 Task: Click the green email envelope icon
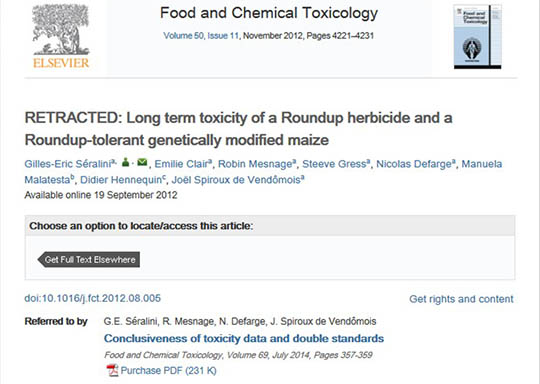[142, 162]
